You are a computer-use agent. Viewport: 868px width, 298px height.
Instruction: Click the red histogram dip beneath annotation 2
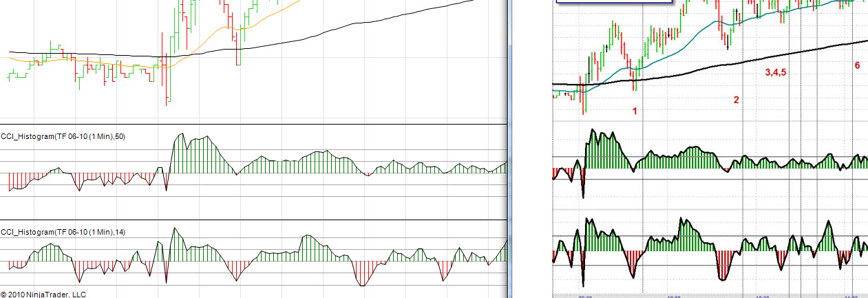point(722,265)
